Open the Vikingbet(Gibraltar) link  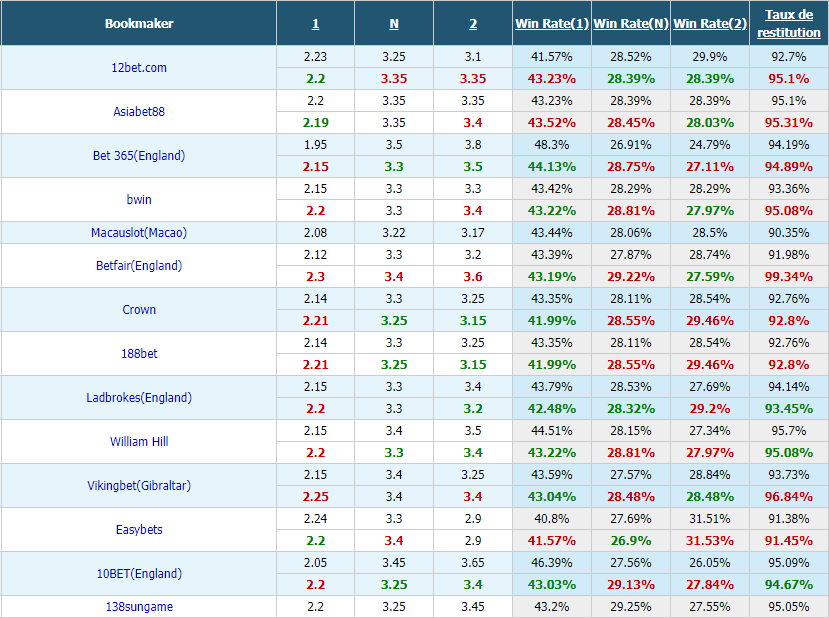139,485
